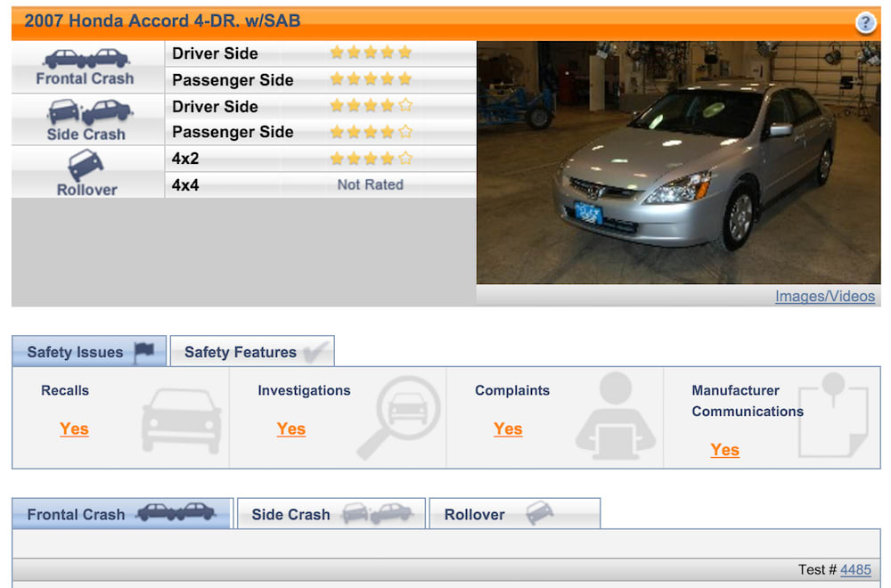Click the '4x2' rollover row label
The width and height of the screenshot is (891, 588).
pyautogui.click(x=185, y=159)
